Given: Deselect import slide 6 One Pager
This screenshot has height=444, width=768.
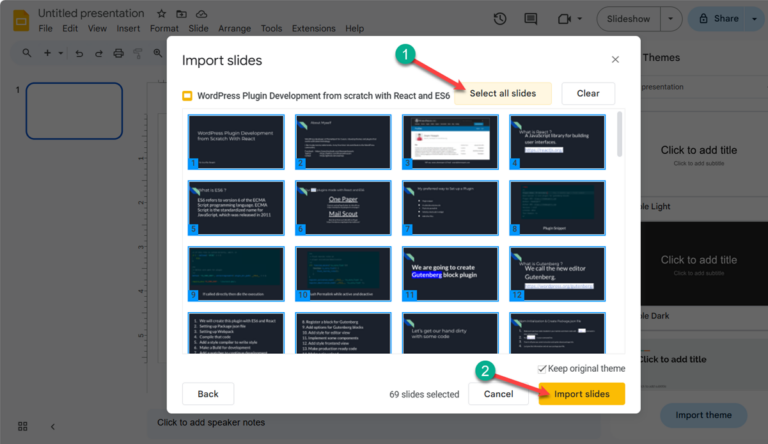Looking at the screenshot, I should [343, 208].
